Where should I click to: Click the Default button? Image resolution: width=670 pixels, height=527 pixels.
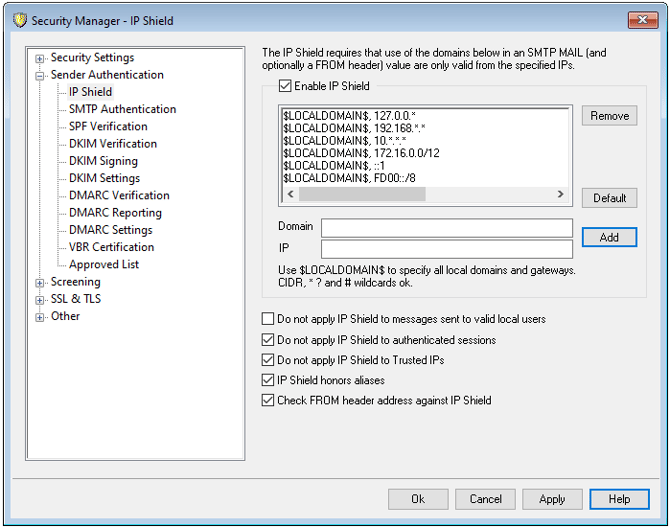click(x=609, y=198)
